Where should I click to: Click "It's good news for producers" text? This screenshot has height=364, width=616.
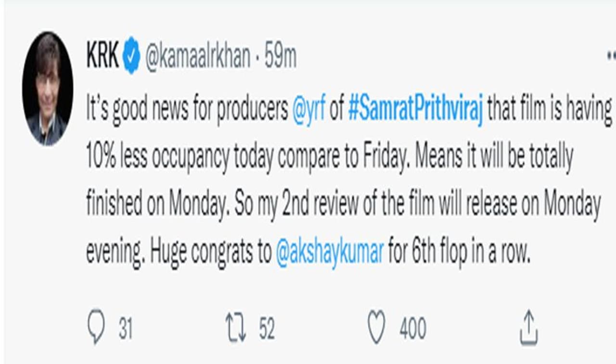point(187,111)
